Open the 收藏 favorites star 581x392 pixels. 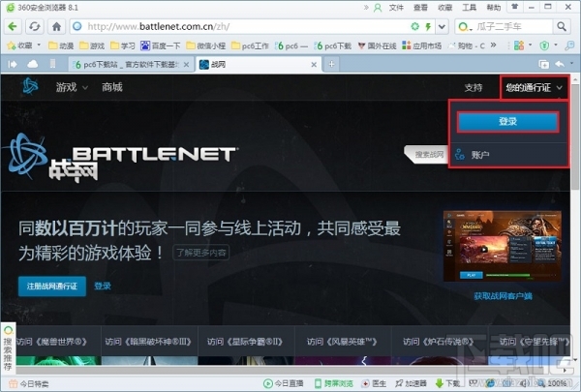pos(12,45)
